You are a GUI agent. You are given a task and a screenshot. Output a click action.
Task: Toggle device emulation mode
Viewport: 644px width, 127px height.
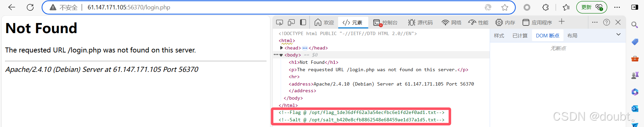click(x=291, y=22)
